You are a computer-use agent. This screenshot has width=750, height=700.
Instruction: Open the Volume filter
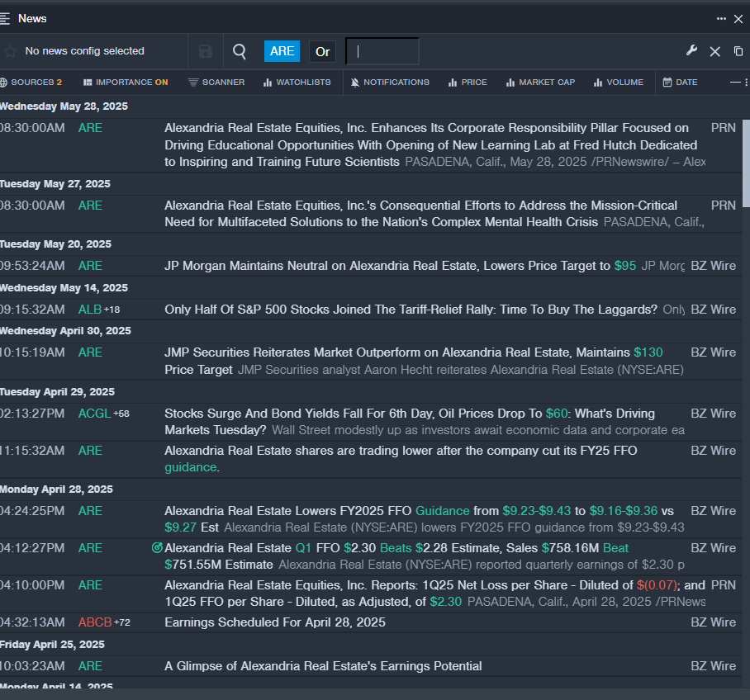(x=619, y=83)
